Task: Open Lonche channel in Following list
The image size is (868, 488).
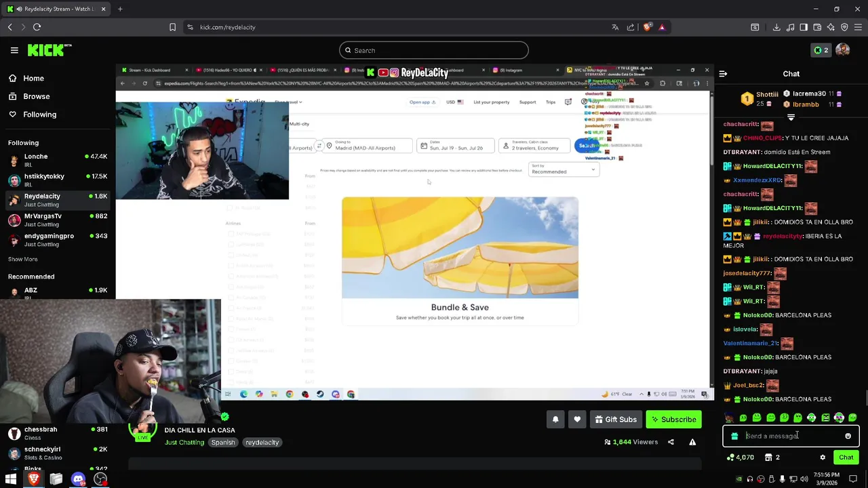Action: 58,160
